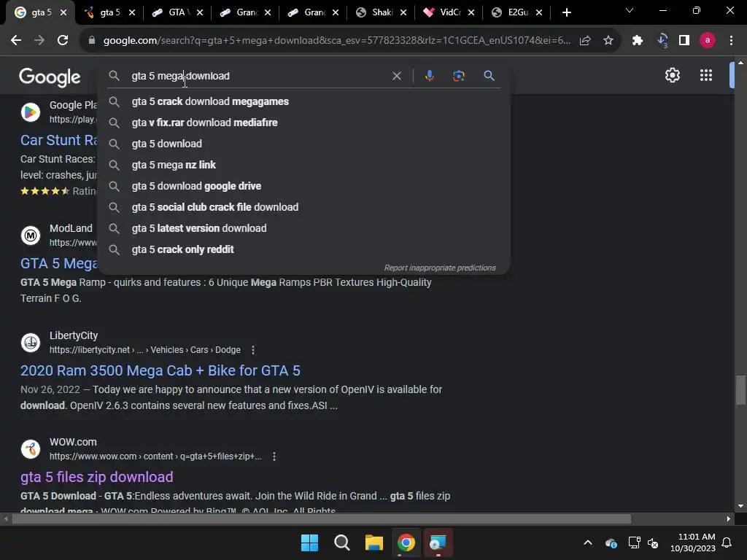This screenshot has height=560, width=747.
Task: Click the browser back arrow
Action: (16, 41)
